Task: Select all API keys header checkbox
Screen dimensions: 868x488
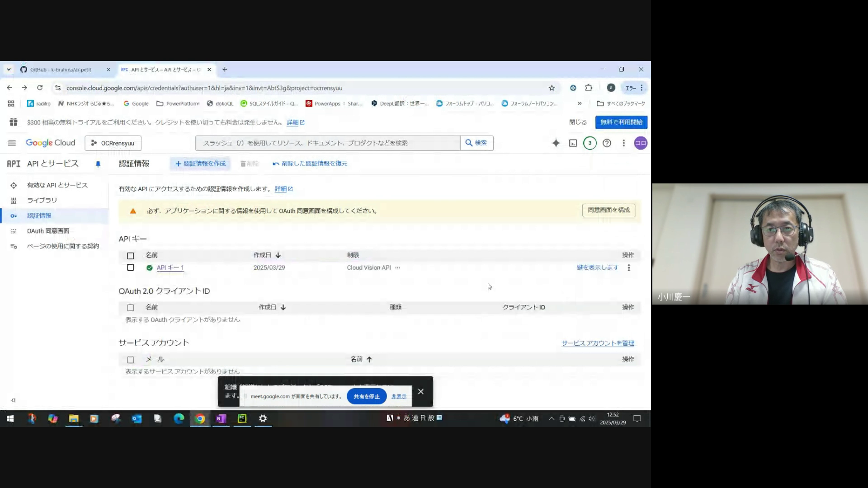Action: click(x=131, y=256)
